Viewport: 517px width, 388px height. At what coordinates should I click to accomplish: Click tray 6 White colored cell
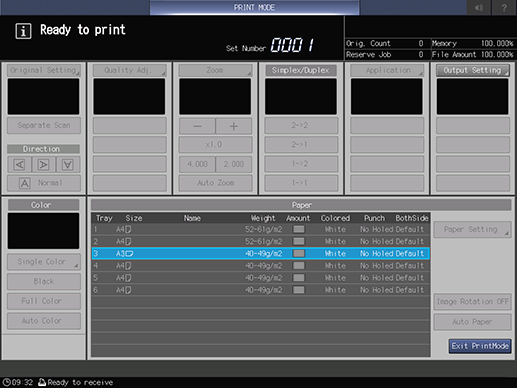coord(335,290)
